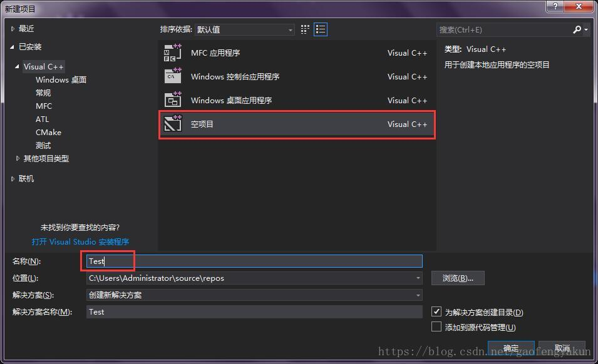
Task: Select the Windows 桌面应用程序 template icon
Action: tap(172, 99)
